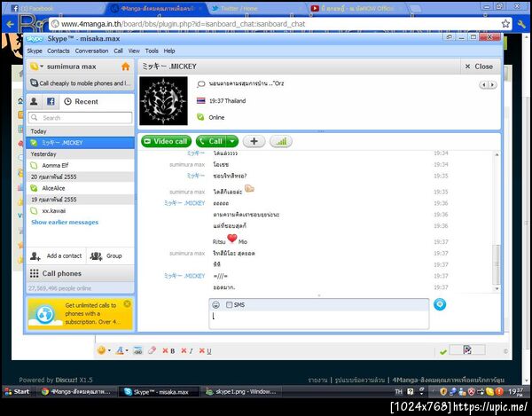Switch to the Contacts list tab icon
Screen dimensions: 532x416
click(x=34, y=101)
